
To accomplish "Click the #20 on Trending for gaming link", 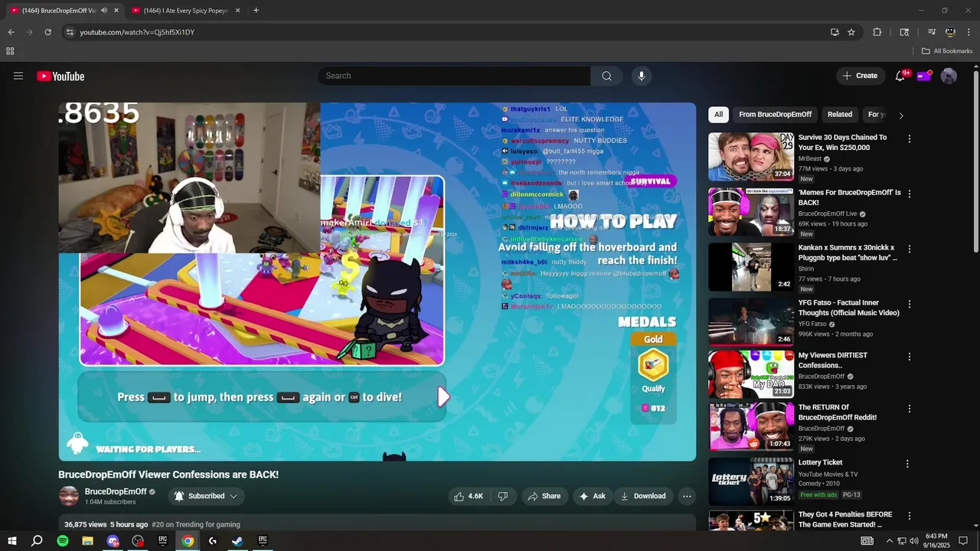I will point(196,525).
